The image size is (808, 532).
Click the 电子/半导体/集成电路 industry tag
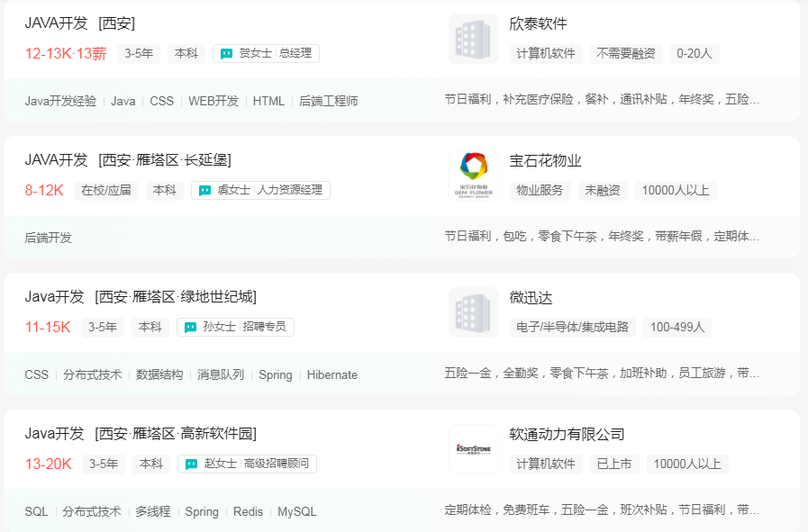click(573, 327)
